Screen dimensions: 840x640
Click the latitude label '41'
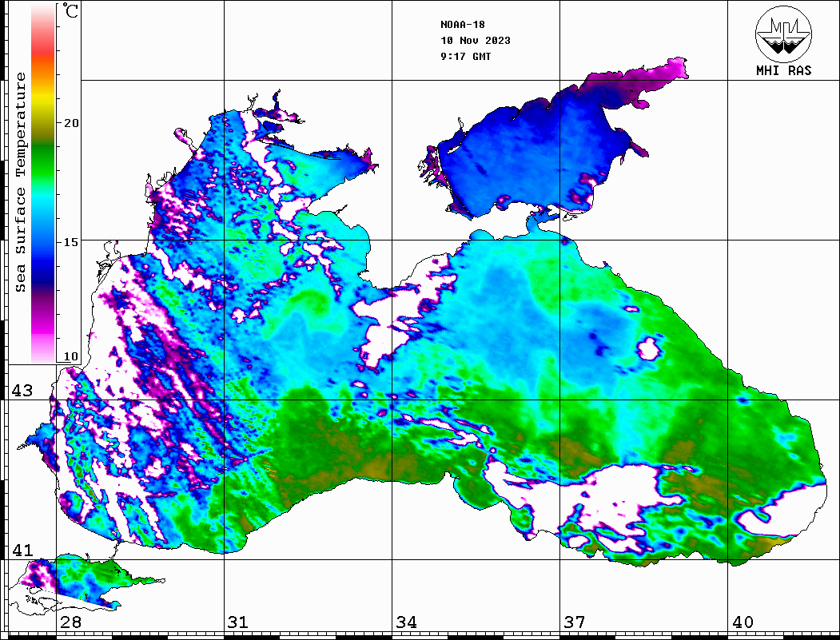(22, 551)
